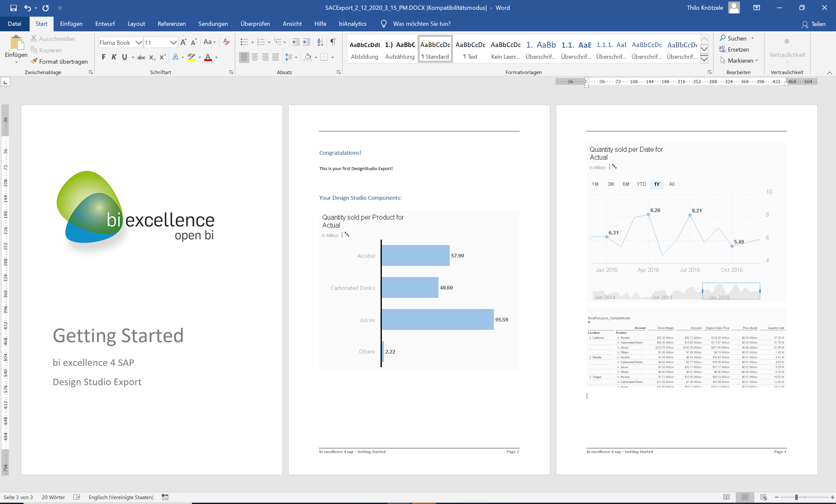Open the Flama Book font name dropdown

pos(139,42)
